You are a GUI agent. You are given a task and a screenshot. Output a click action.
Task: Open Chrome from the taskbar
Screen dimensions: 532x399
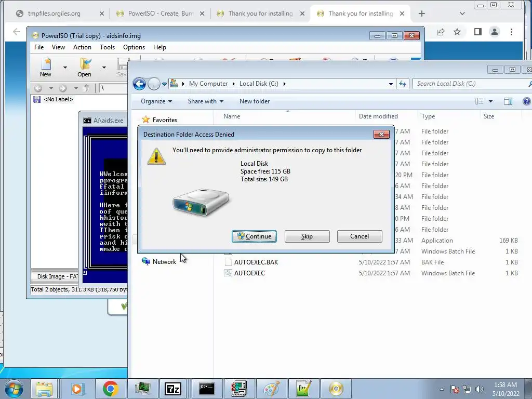tap(110, 389)
